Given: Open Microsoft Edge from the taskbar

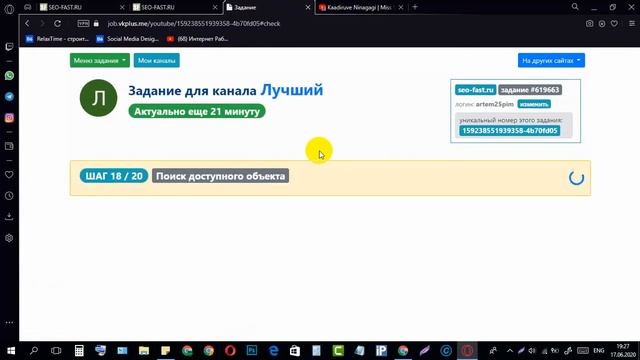Looking at the screenshot, I should 273,351.
